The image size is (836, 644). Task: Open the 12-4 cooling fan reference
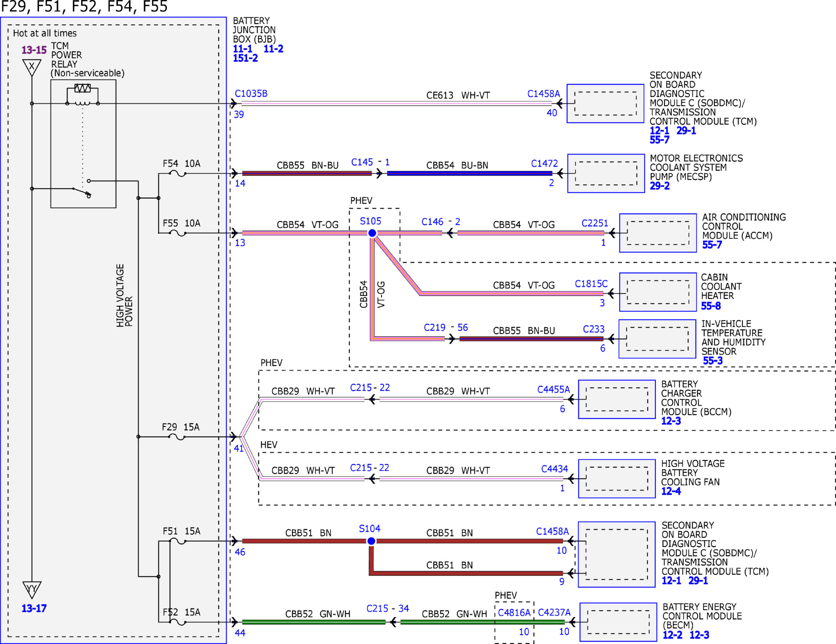click(671, 491)
